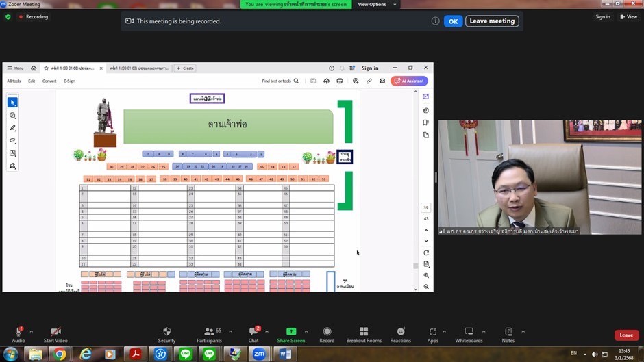Select the highlighter pen tool
Viewport: 644px width, 362px height.
click(13, 128)
